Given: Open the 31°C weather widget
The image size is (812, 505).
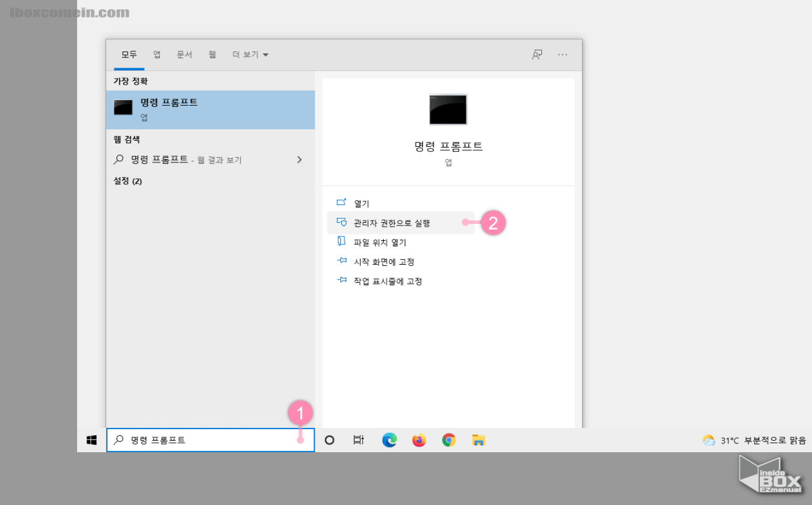Looking at the screenshot, I should pyautogui.click(x=744, y=440).
